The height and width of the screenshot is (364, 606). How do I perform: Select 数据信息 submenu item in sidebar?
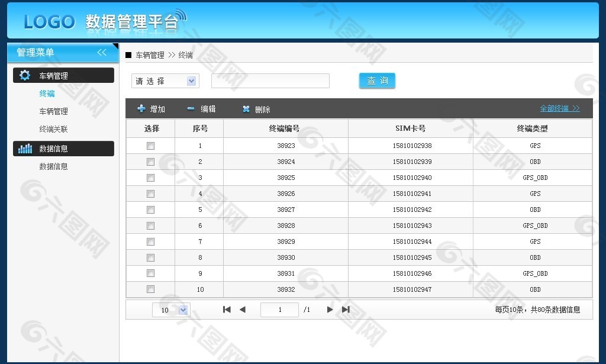[53, 166]
